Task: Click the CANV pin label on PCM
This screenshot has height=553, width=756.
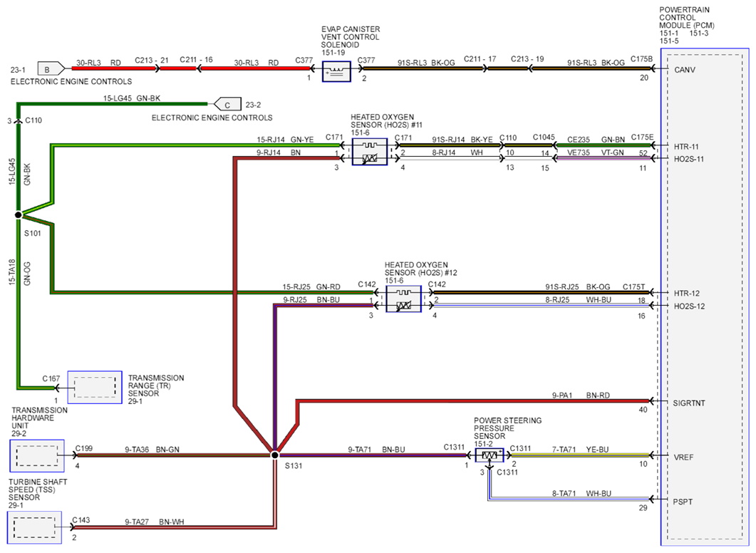Action: 685,70
